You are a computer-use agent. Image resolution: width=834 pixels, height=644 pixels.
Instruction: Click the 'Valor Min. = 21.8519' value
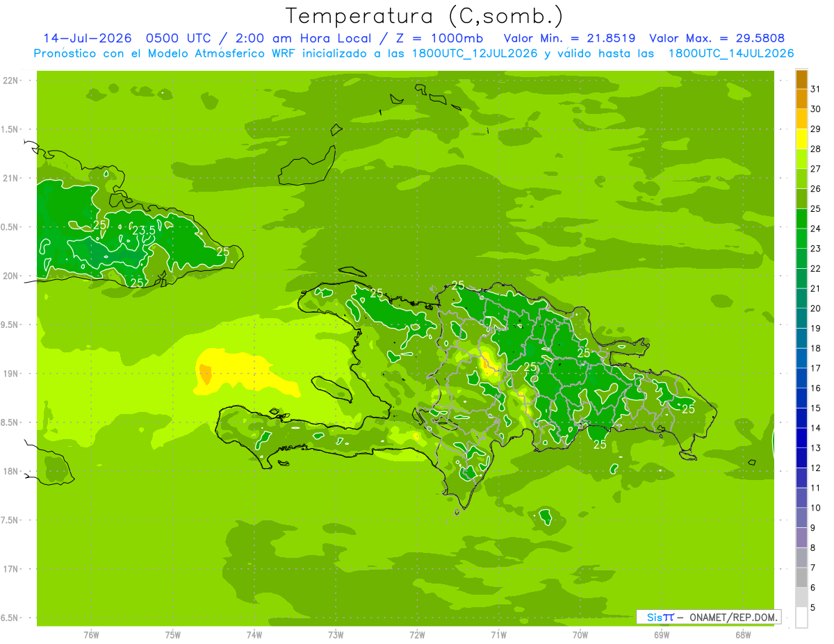point(570,38)
